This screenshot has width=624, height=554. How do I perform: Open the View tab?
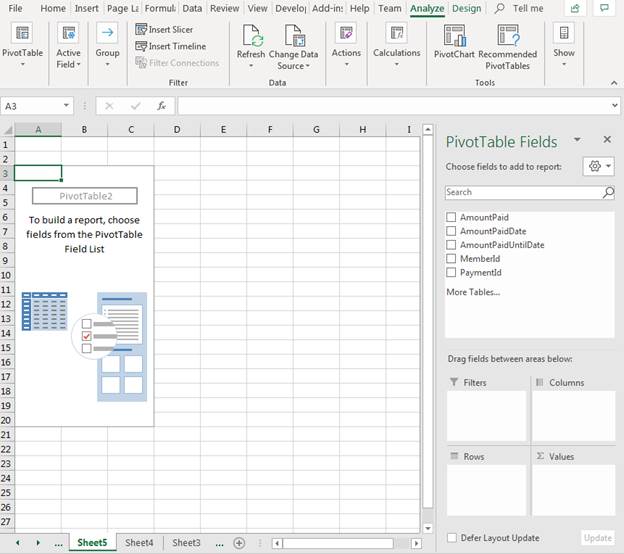pyautogui.click(x=257, y=8)
